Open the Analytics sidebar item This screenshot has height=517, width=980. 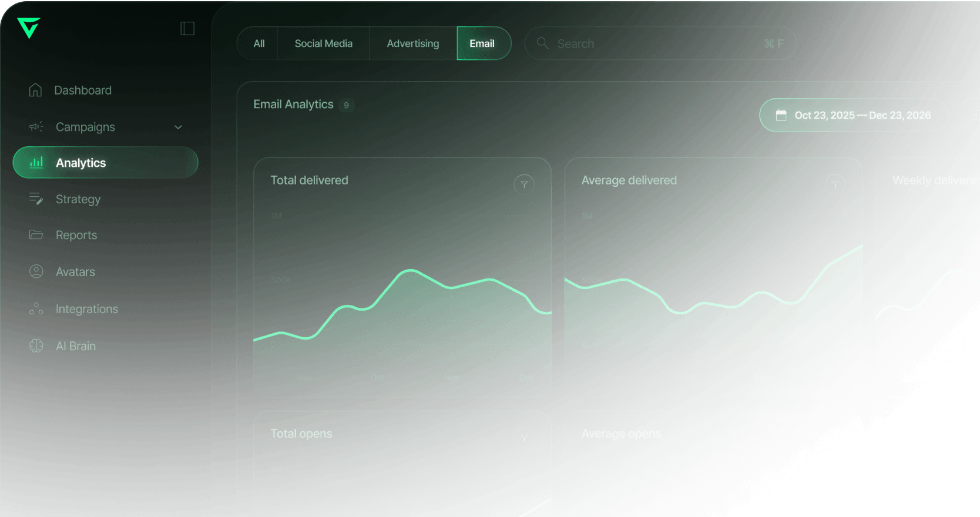(x=106, y=163)
